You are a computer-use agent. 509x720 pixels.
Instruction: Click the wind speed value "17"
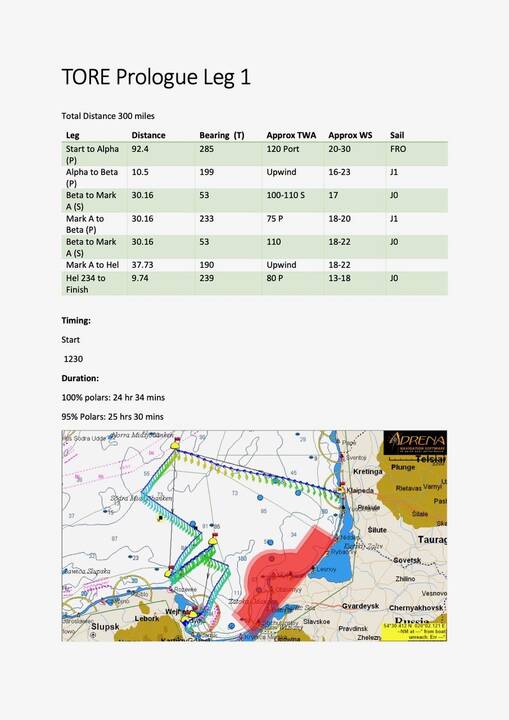tap(333, 195)
